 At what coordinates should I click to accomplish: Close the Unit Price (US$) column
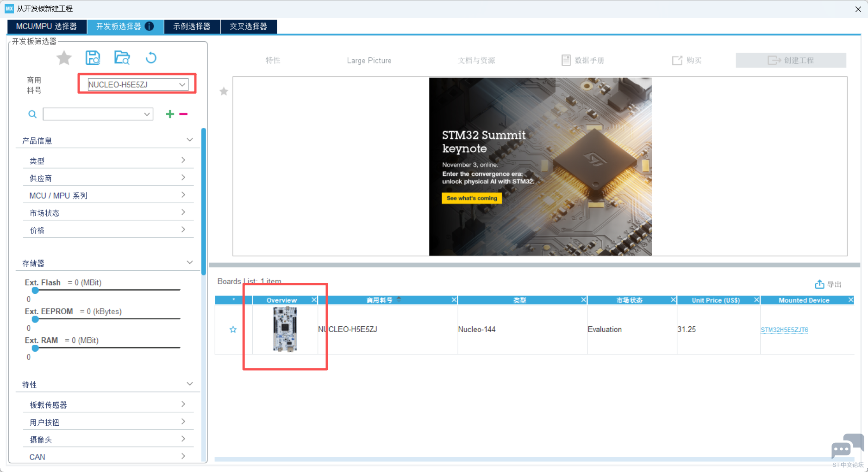point(757,300)
